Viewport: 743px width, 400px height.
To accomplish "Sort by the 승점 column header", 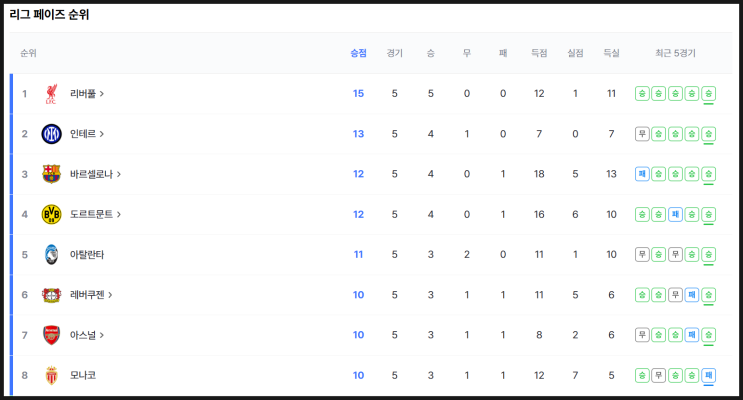I will (x=358, y=53).
